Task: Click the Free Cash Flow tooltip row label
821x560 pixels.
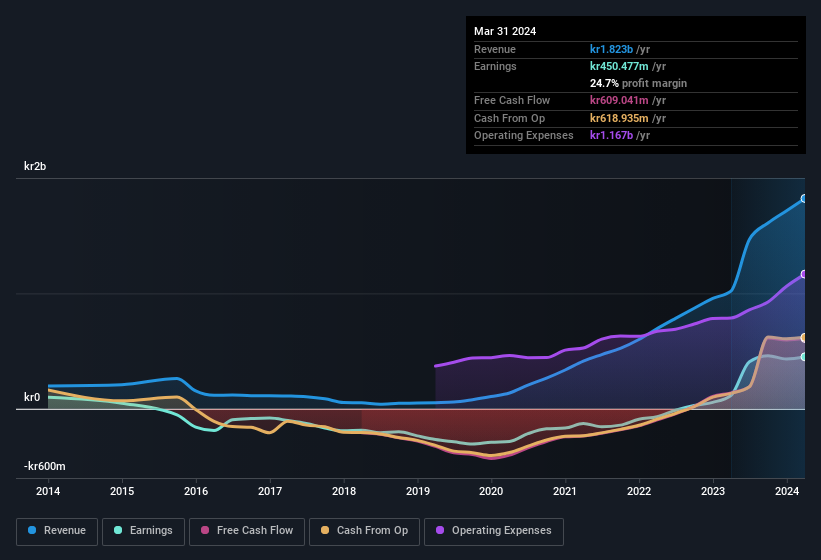Action: [512, 100]
